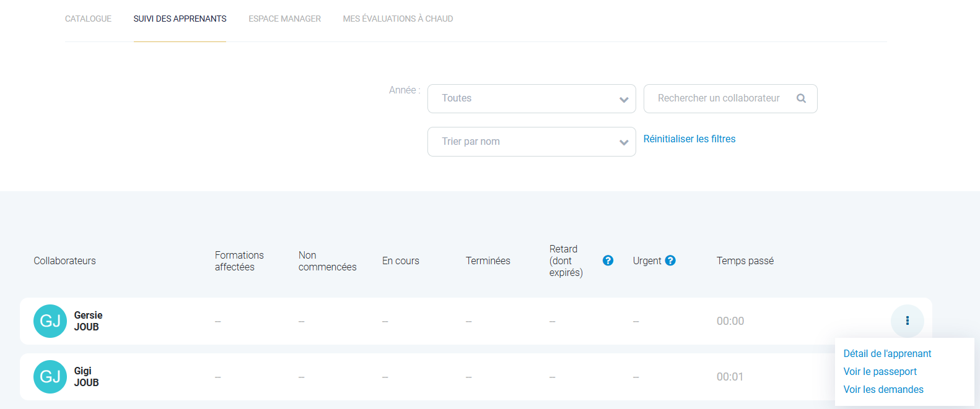Open the Mes évaluations à chaud tab

pyautogui.click(x=398, y=19)
